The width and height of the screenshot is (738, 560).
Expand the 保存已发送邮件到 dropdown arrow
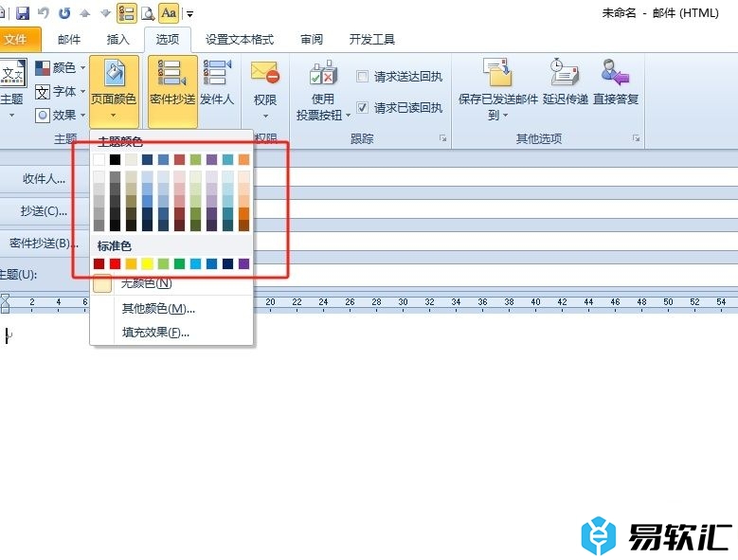(506, 116)
